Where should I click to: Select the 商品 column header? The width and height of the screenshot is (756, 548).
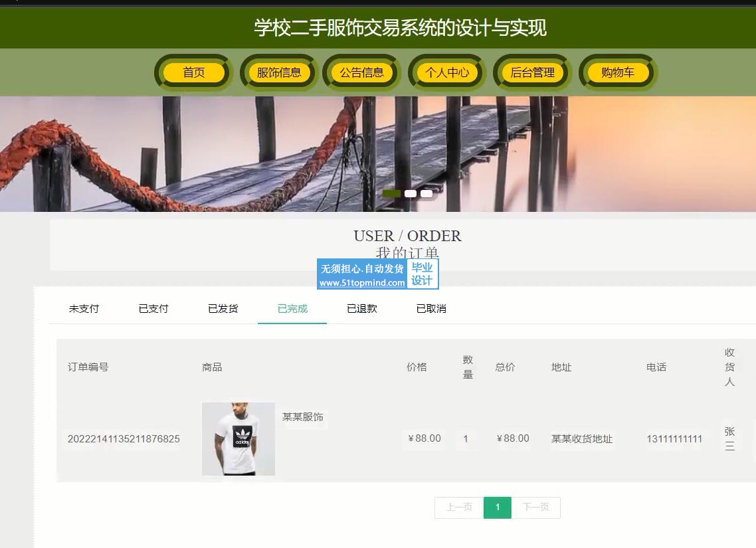pos(212,367)
